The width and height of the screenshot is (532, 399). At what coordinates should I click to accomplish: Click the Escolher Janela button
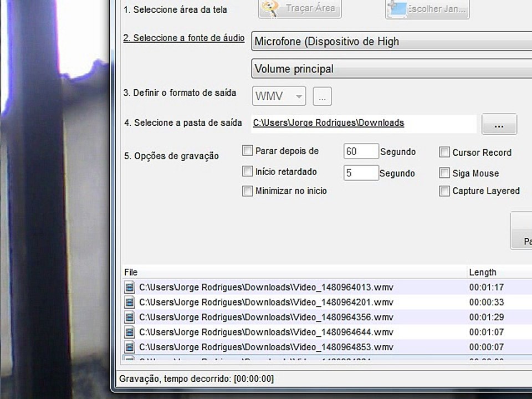[427, 9]
